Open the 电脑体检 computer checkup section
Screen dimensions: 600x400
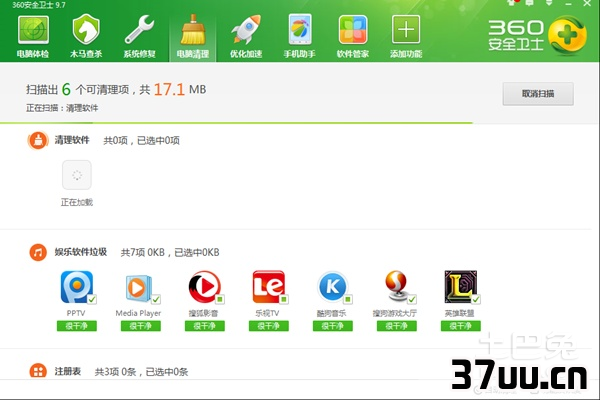tap(33, 37)
